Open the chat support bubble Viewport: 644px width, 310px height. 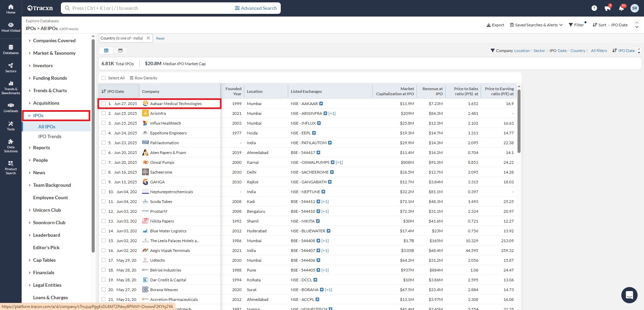[629, 295]
